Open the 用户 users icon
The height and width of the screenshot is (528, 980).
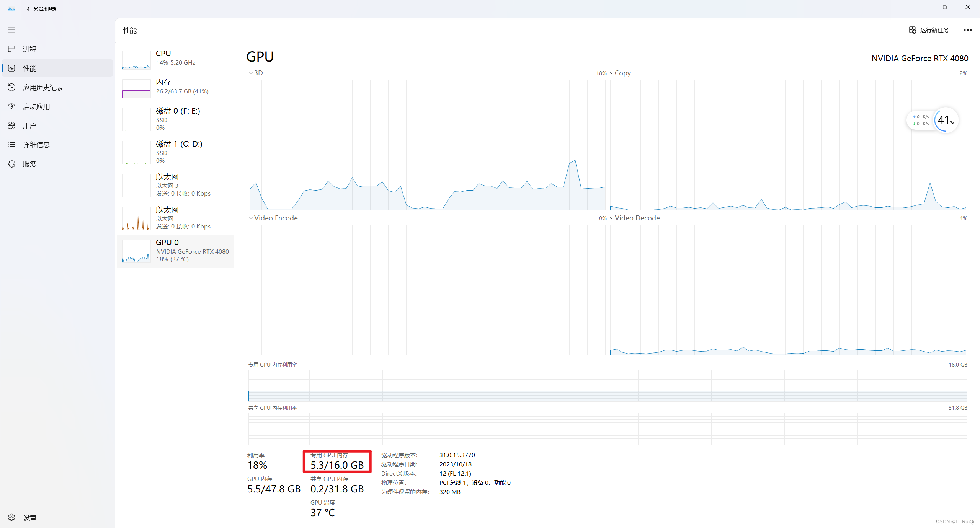pyautogui.click(x=11, y=125)
